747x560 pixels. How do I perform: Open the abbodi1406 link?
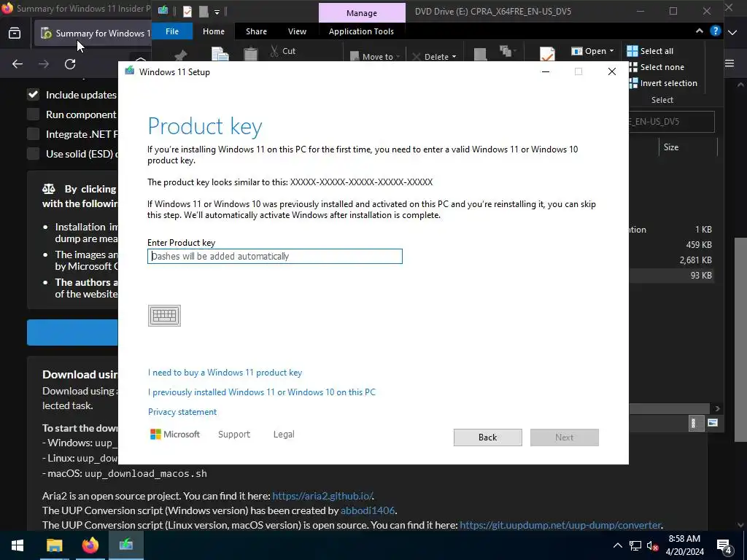click(x=368, y=510)
